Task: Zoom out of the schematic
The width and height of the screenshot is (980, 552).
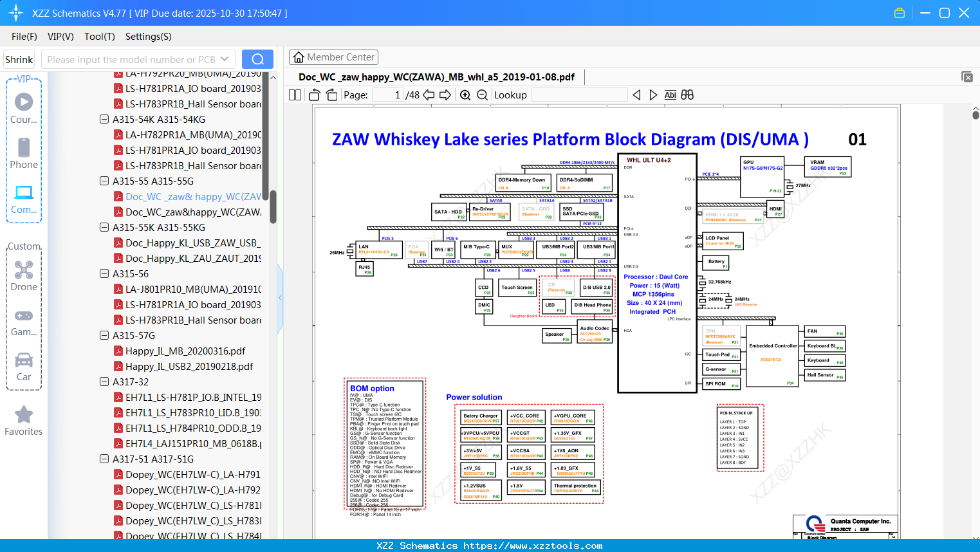Action: [x=482, y=95]
